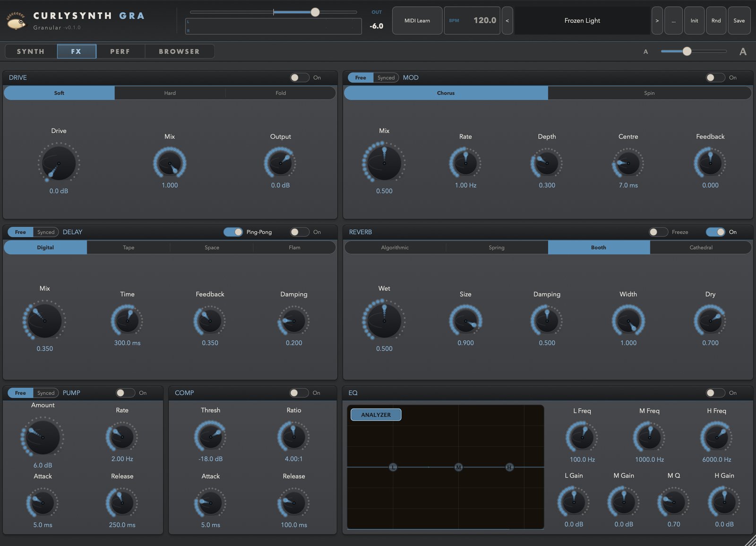Click the UI scale slider handle
756x546 pixels.
(687, 51)
